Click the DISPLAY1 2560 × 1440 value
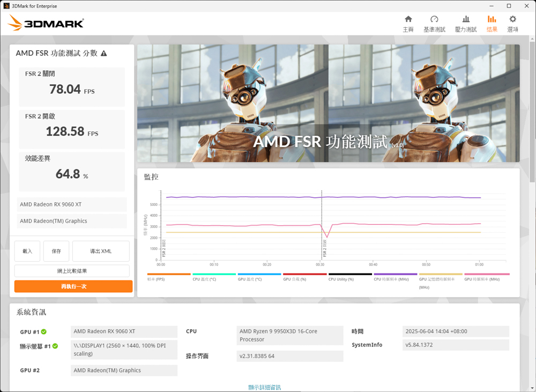 124,350
